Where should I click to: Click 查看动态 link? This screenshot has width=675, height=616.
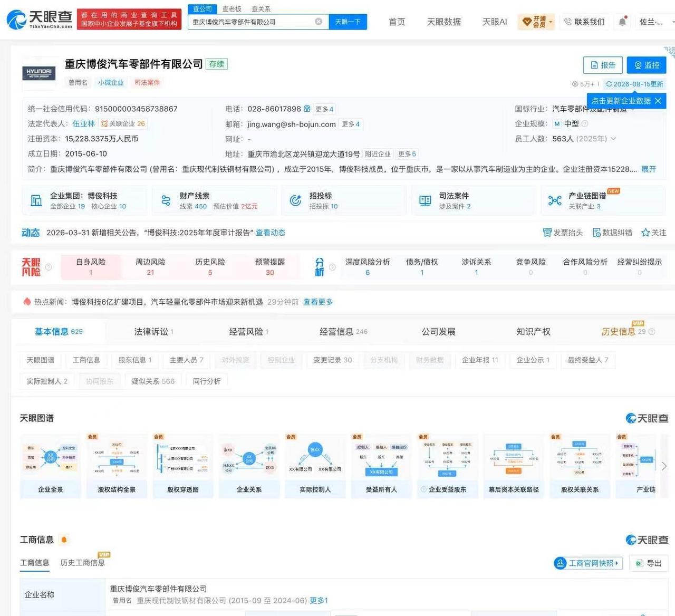[271, 233]
